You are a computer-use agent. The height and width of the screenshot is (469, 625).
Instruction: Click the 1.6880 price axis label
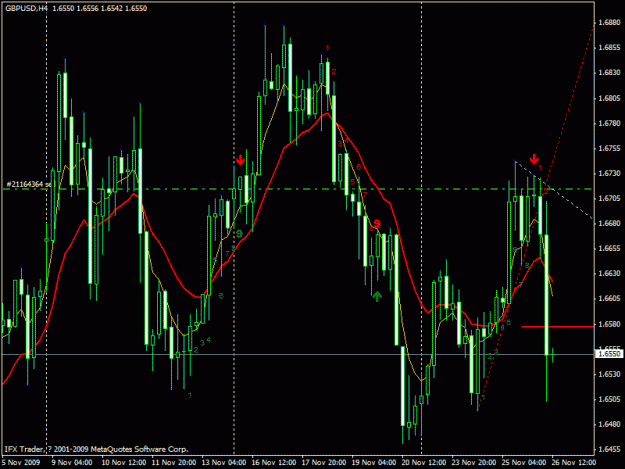click(x=609, y=23)
